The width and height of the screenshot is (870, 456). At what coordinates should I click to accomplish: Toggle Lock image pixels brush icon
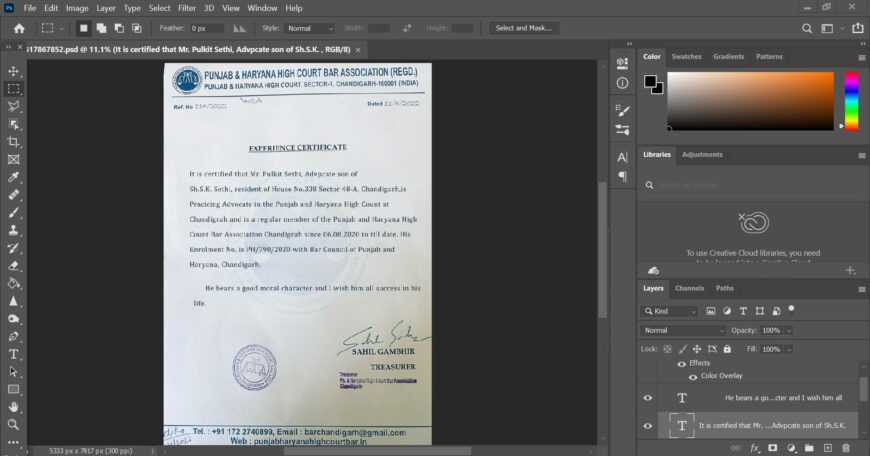(x=682, y=349)
